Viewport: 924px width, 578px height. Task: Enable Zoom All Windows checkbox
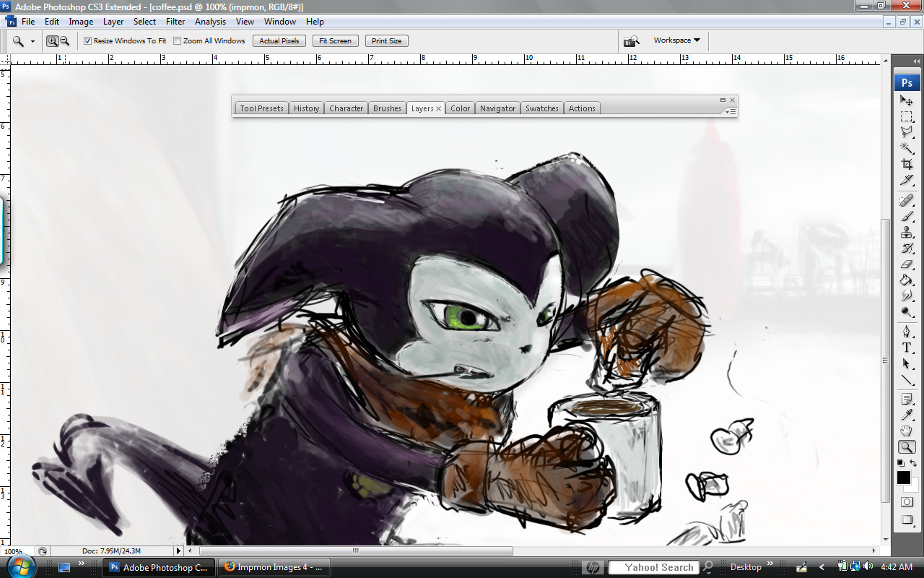point(178,41)
